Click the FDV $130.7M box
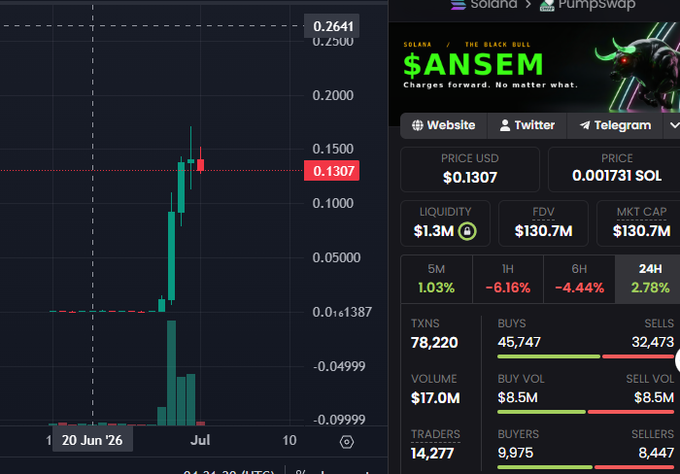The height and width of the screenshot is (474, 680). (x=543, y=223)
